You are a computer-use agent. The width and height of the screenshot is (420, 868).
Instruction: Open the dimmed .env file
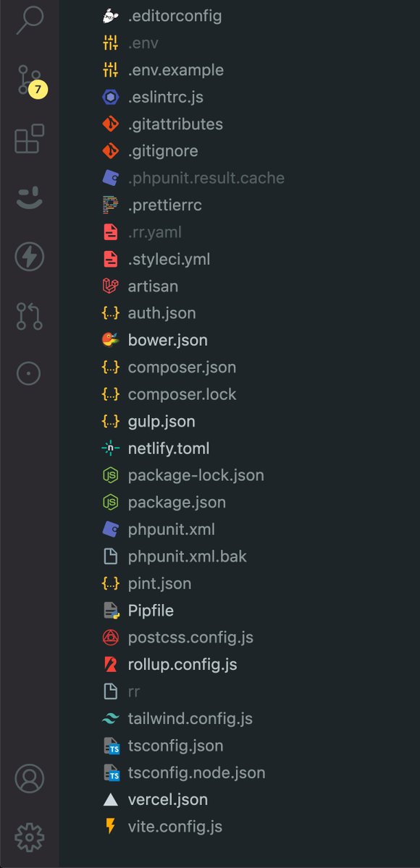[143, 43]
